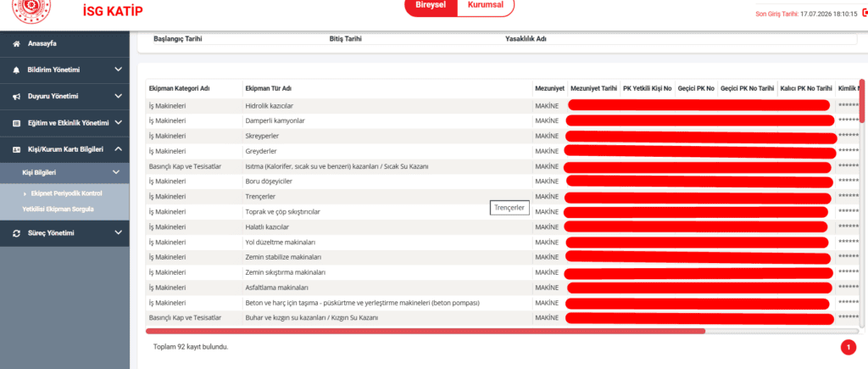Viewport: 868px width, 369px height.
Task: Click Geçici PK No column header
Action: (x=697, y=88)
